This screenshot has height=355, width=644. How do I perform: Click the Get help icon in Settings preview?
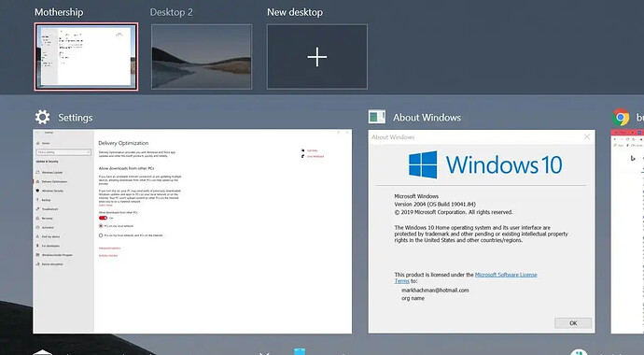pos(302,150)
